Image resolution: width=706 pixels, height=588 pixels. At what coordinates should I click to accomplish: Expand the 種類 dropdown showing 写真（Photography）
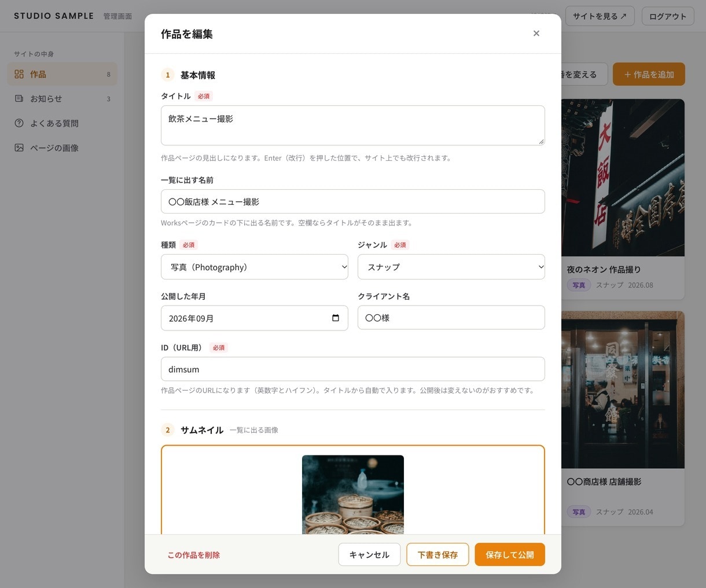[255, 267]
